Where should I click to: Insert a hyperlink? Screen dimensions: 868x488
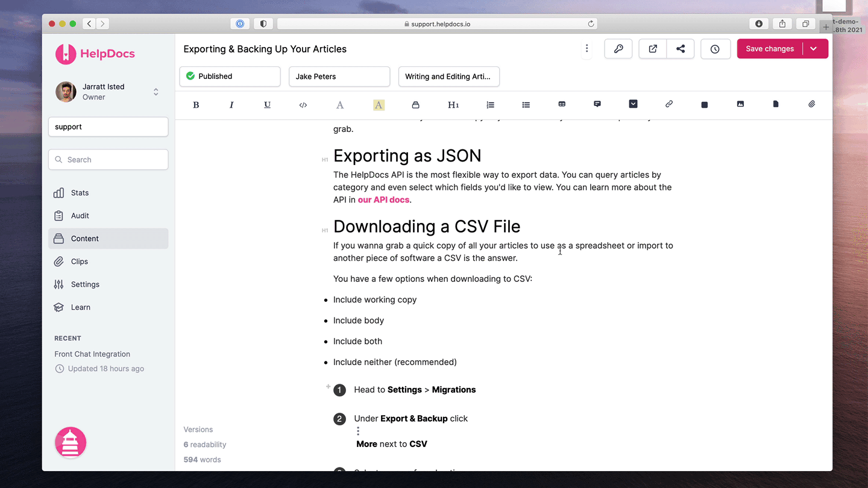click(x=669, y=104)
